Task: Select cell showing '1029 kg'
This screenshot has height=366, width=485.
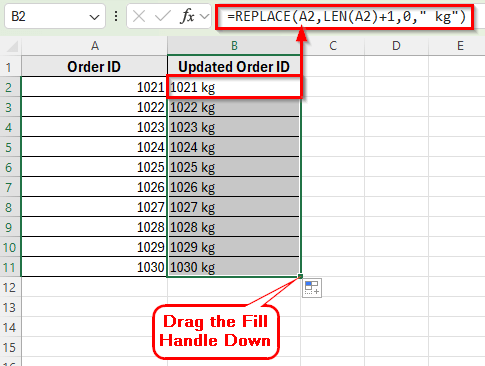Action: pos(234,247)
